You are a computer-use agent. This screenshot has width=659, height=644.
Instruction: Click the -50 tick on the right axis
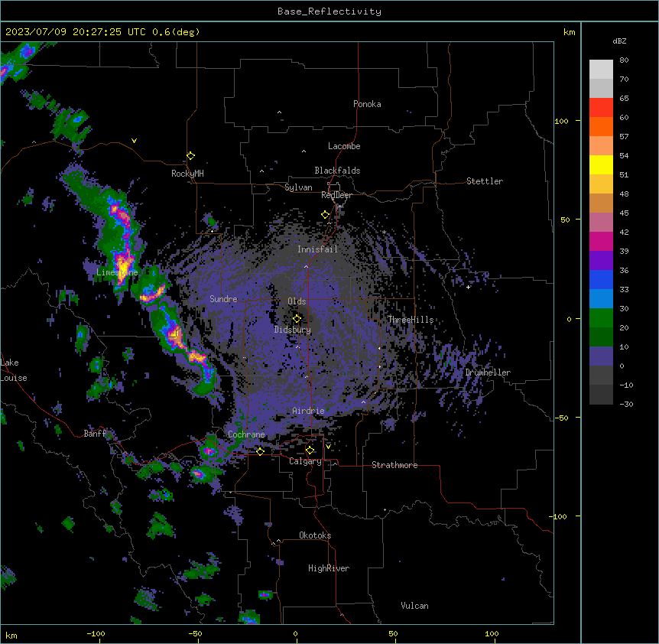(x=561, y=418)
